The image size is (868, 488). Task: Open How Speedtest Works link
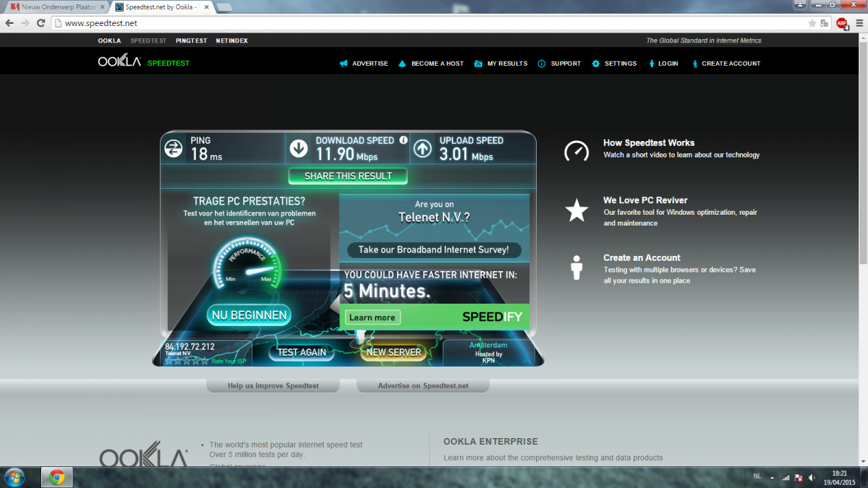click(649, 143)
